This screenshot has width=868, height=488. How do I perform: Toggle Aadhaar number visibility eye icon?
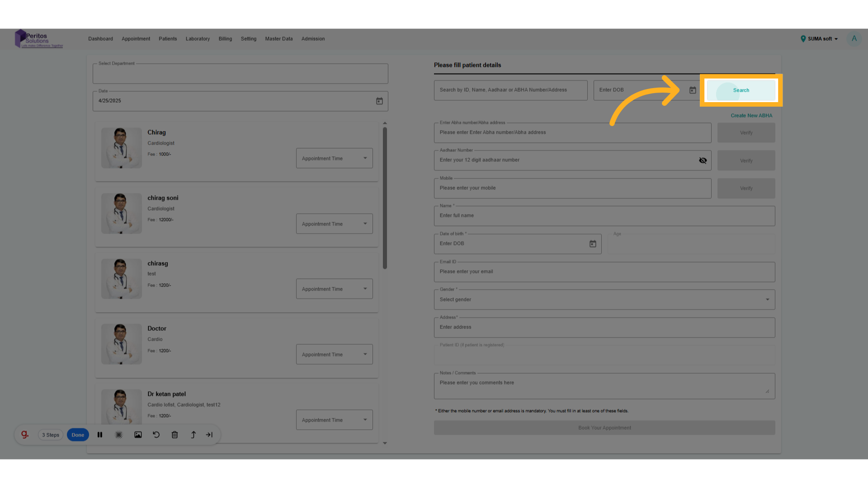[703, 160]
